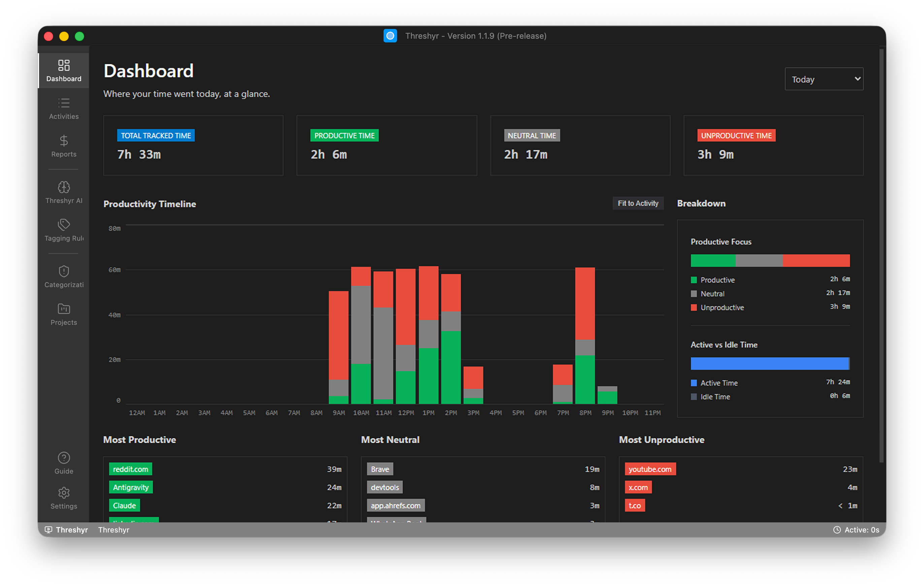The height and width of the screenshot is (587, 924).
Task: Open the Guide question-mark icon
Action: (64, 458)
